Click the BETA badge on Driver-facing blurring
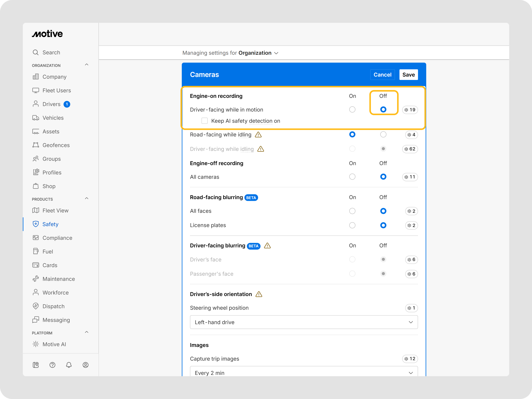 [253, 246]
